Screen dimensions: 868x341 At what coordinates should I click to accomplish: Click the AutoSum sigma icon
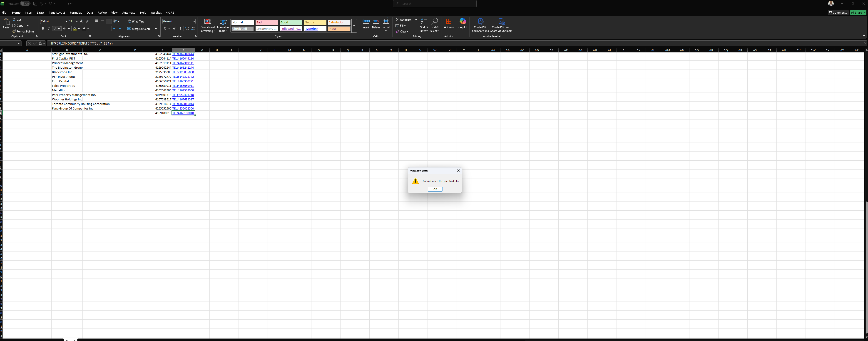(397, 20)
